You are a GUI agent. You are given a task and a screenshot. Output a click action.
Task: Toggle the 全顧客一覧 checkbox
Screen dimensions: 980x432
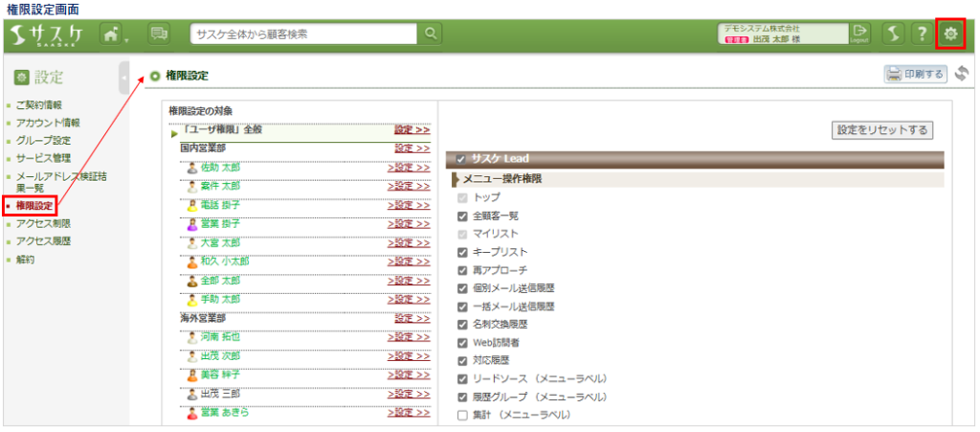[x=462, y=216]
